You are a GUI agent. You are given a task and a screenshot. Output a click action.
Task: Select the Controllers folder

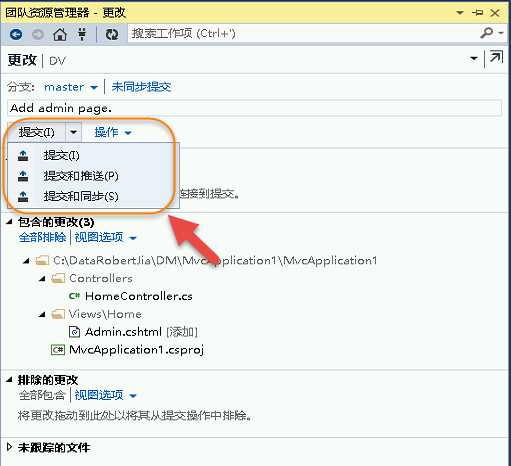[101, 278]
